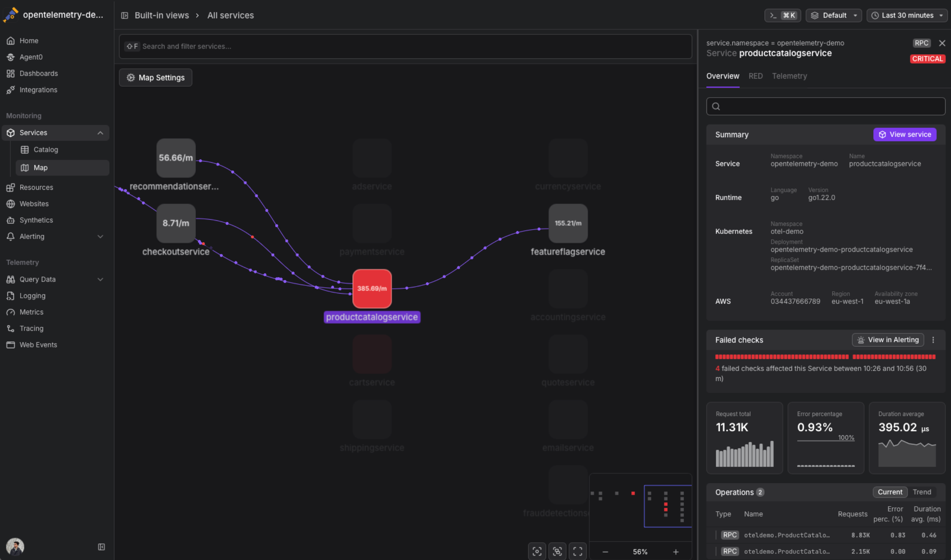Screen dimensions: 951x560
Task: Switch Operations view to Trend
Action: coord(922,492)
